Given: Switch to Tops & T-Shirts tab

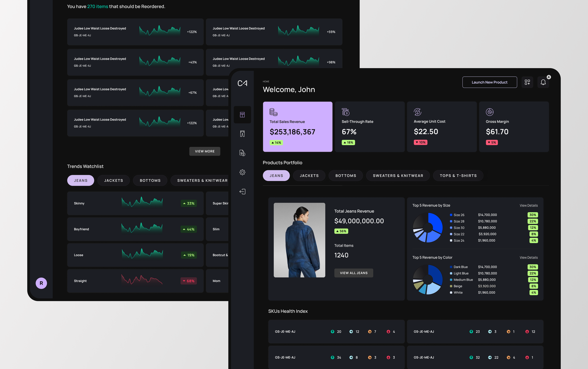Looking at the screenshot, I should point(458,176).
